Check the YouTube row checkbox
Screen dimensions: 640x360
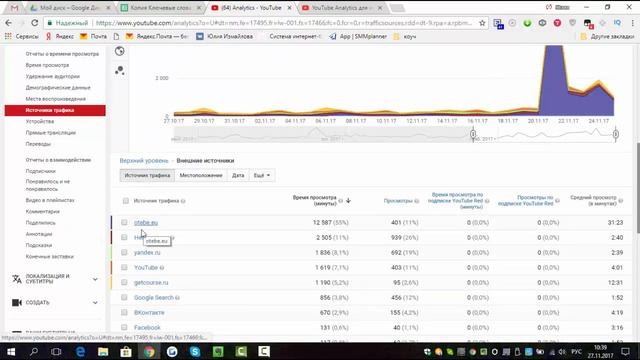pos(124,267)
